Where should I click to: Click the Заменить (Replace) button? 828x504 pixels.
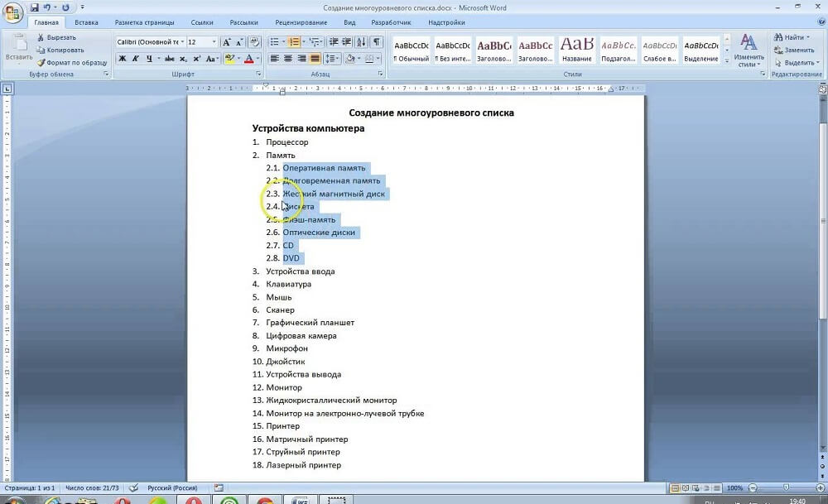[x=798, y=50]
